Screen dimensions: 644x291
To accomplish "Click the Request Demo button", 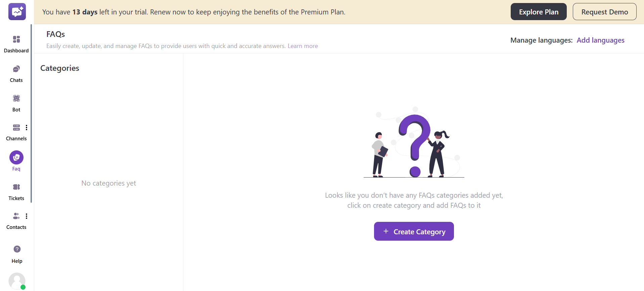I will 604,11.
